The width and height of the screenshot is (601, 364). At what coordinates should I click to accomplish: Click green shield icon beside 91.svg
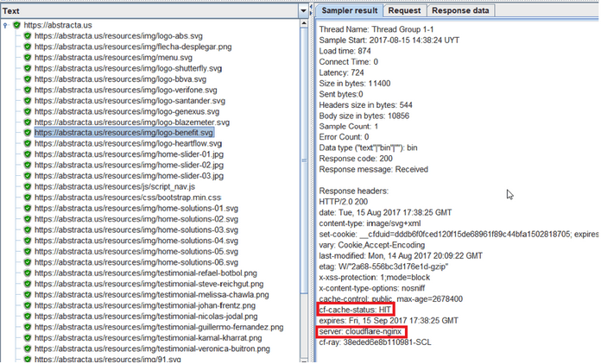(x=28, y=359)
